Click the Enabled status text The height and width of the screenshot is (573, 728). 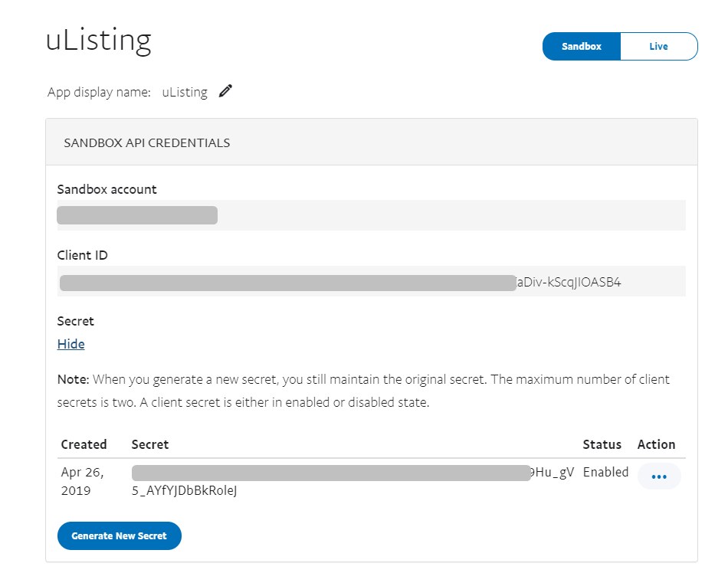(x=605, y=472)
